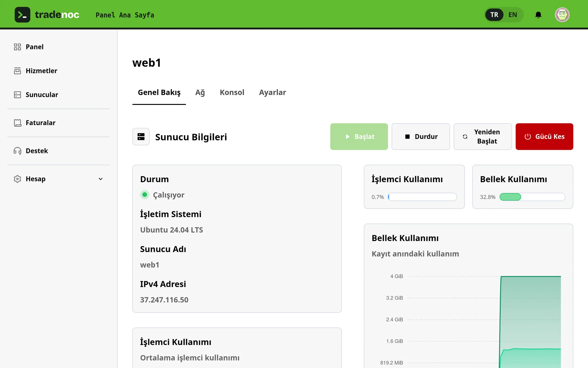The height and width of the screenshot is (368, 588).
Task: Click the green Çalışıyor status dot
Action: tap(145, 195)
